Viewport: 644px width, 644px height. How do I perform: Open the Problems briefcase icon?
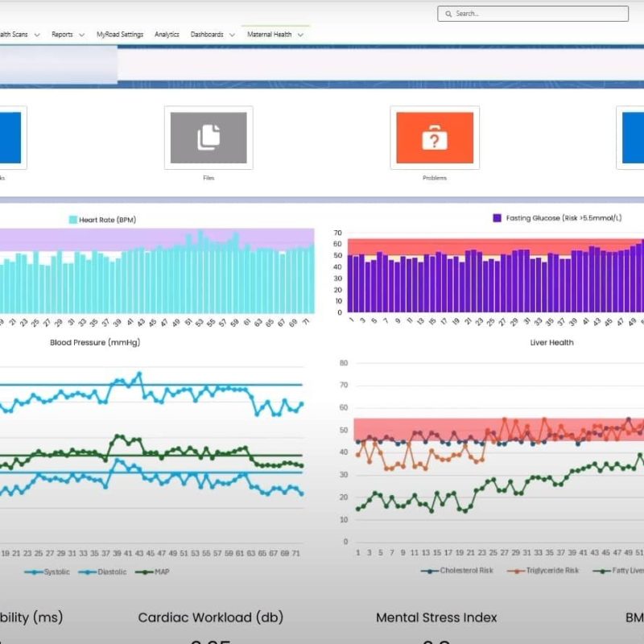[434, 138]
